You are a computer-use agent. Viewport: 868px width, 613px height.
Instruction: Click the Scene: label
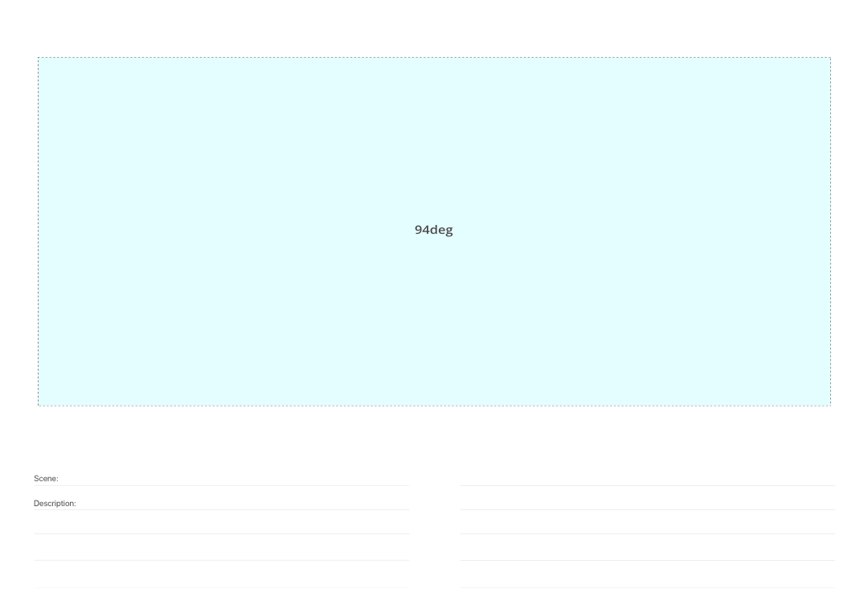[x=46, y=479]
